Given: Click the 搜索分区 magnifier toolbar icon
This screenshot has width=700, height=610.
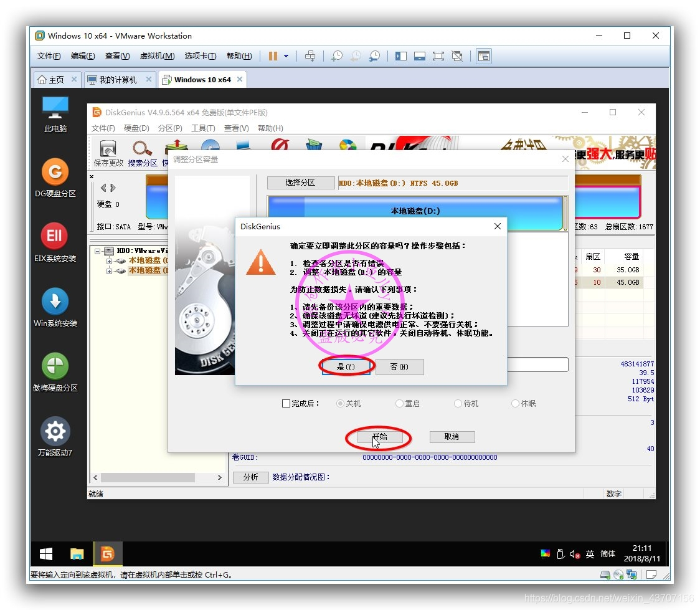Looking at the screenshot, I should click(143, 154).
